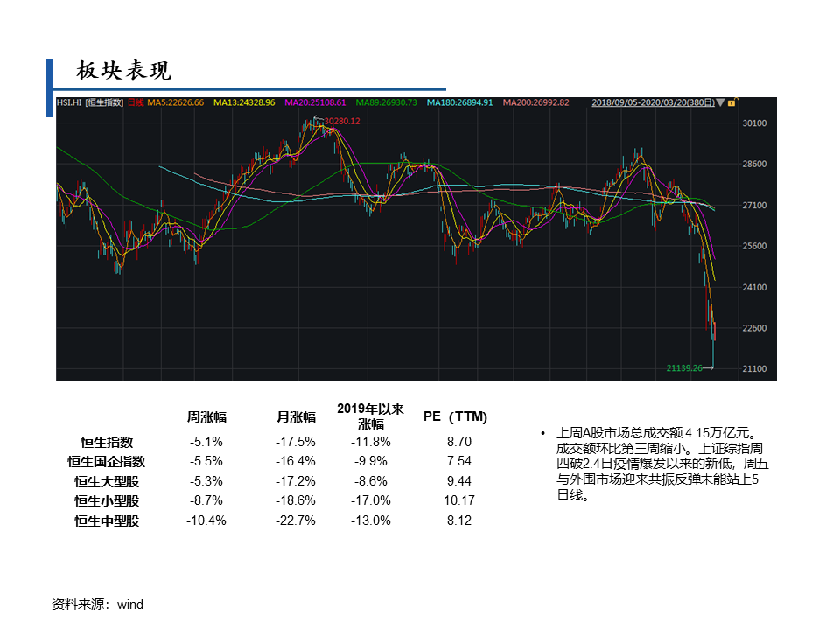840x630 pixels.
Task: Click the 2019年以来涨幅 column header
Action: 370,416
